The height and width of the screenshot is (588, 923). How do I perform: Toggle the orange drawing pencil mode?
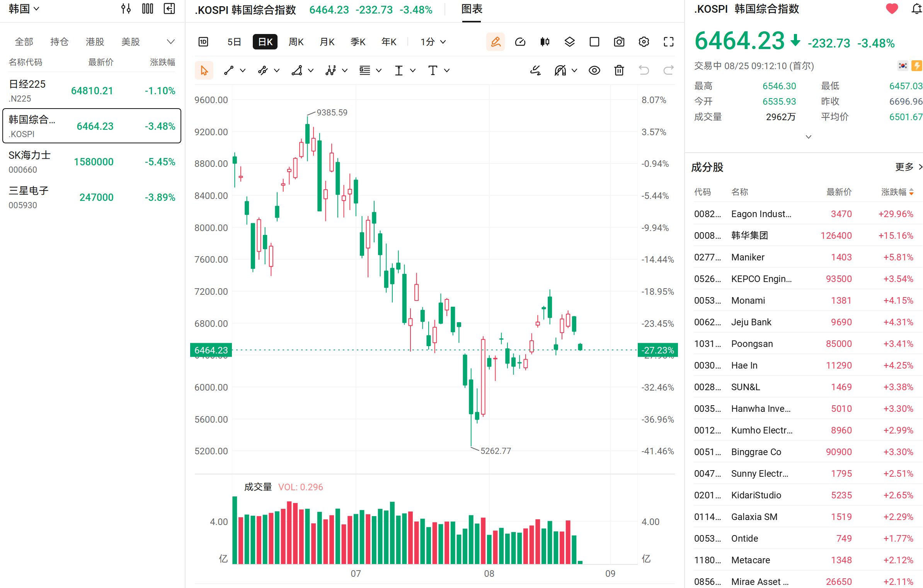pyautogui.click(x=495, y=42)
